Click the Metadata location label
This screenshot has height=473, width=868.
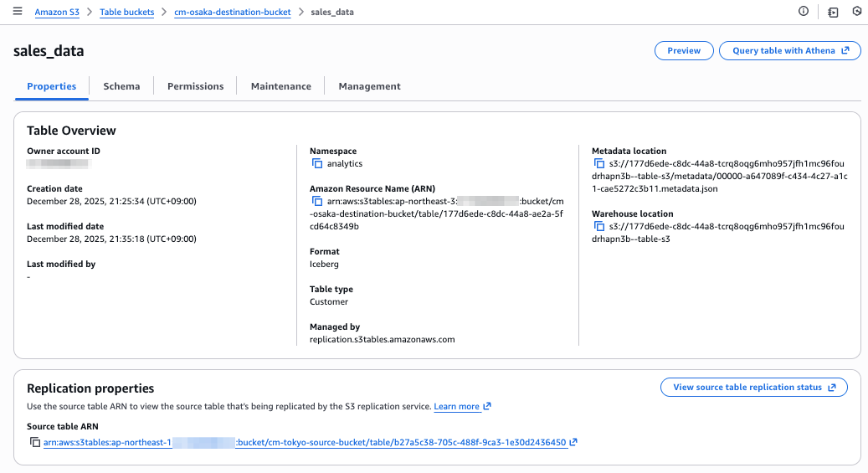click(629, 151)
